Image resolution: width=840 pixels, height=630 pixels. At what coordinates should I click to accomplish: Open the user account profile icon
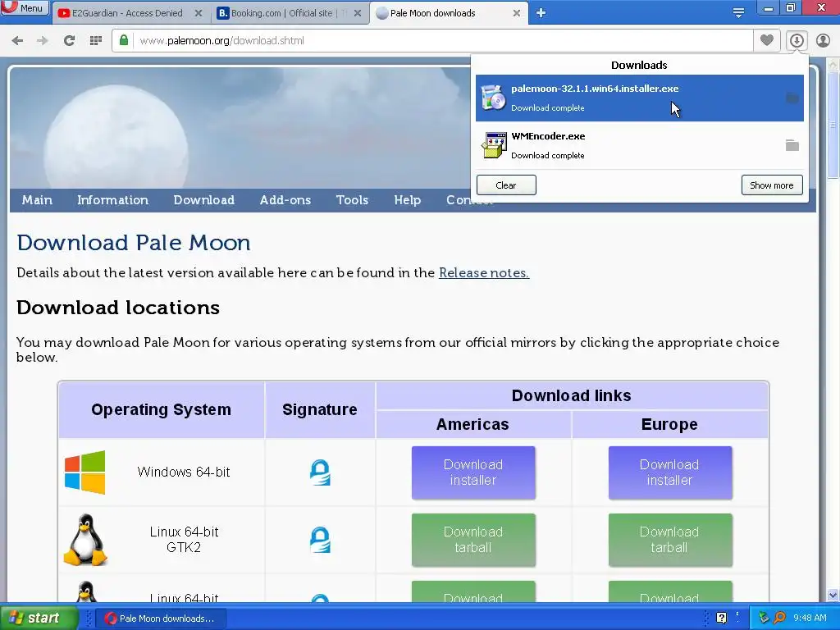[823, 41]
